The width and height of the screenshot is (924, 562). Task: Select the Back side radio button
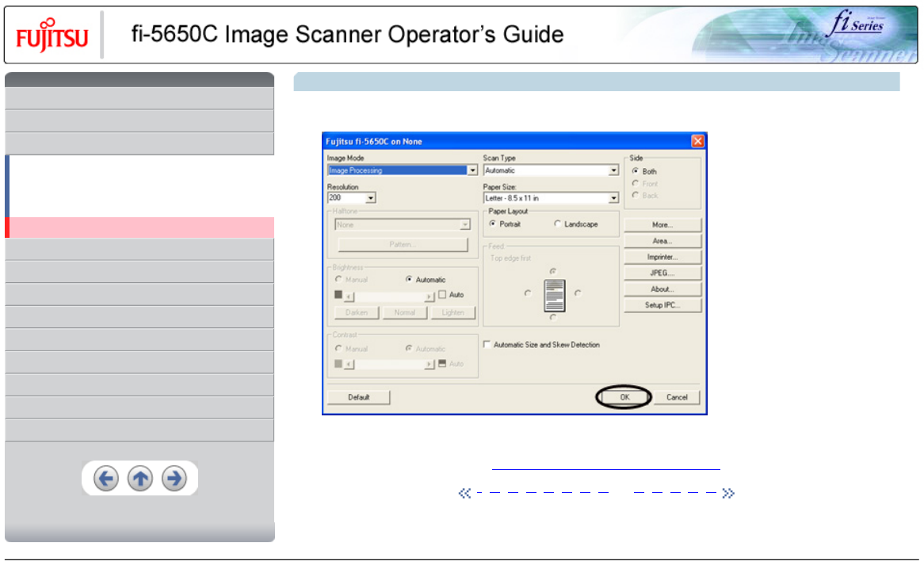[636, 195]
